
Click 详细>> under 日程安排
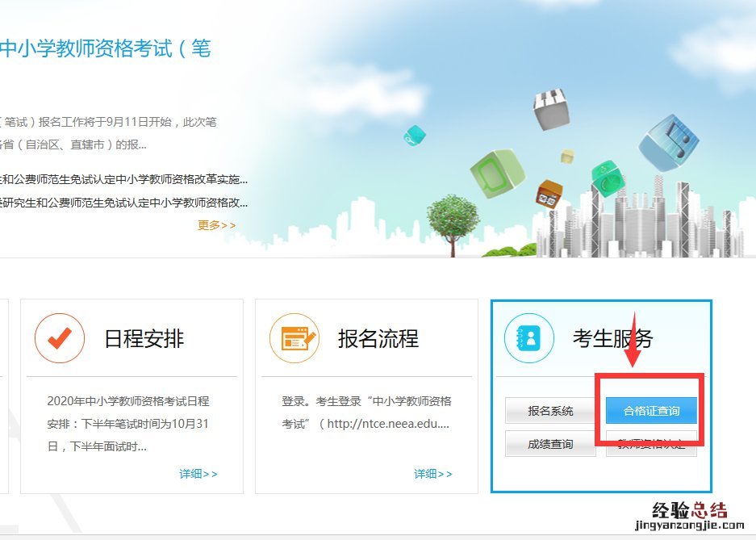point(198,474)
